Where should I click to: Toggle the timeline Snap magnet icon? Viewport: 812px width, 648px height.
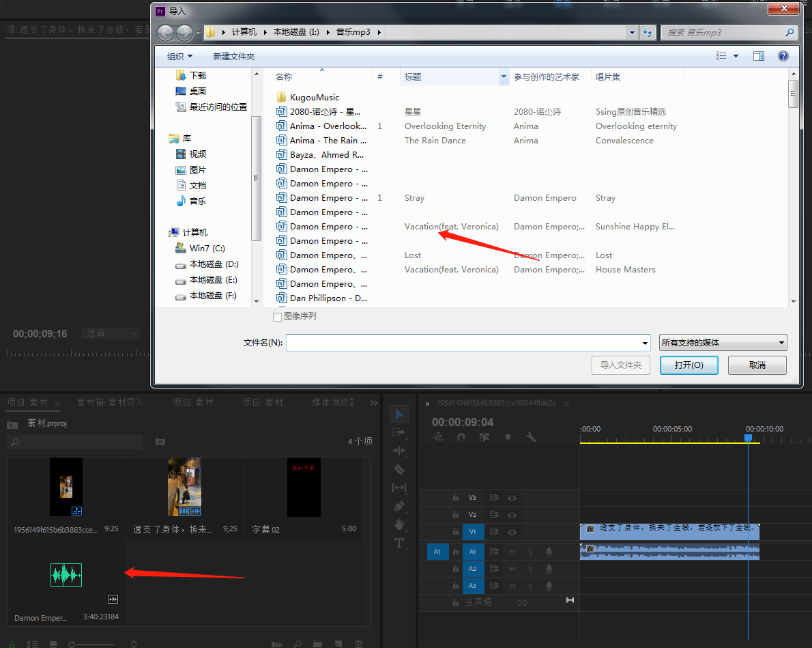tap(461, 437)
